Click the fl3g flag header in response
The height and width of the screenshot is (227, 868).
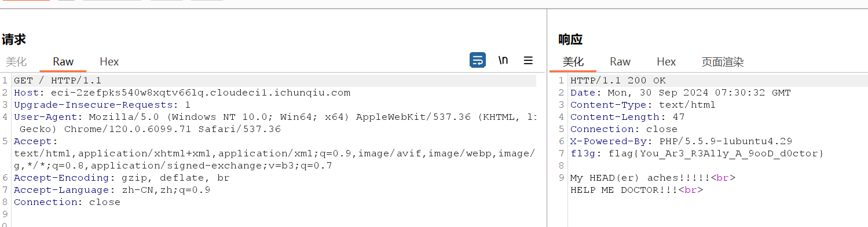click(x=697, y=153)
